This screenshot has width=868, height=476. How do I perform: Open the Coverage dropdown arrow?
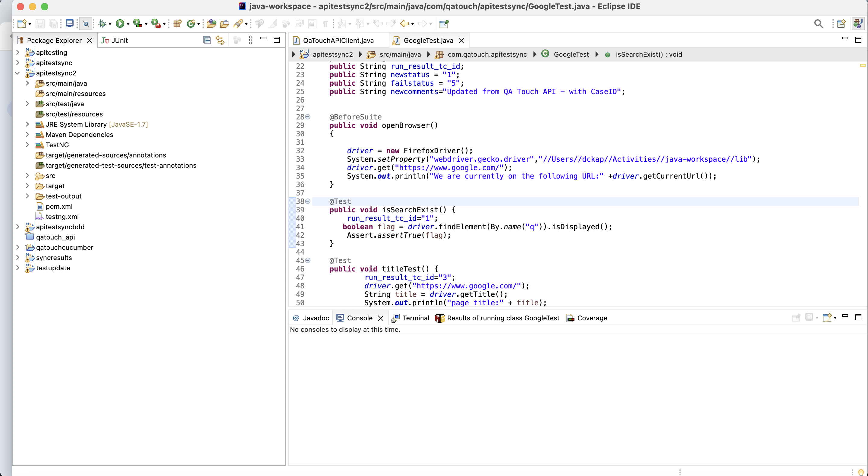pyautogui.click(x=146, y=24)
